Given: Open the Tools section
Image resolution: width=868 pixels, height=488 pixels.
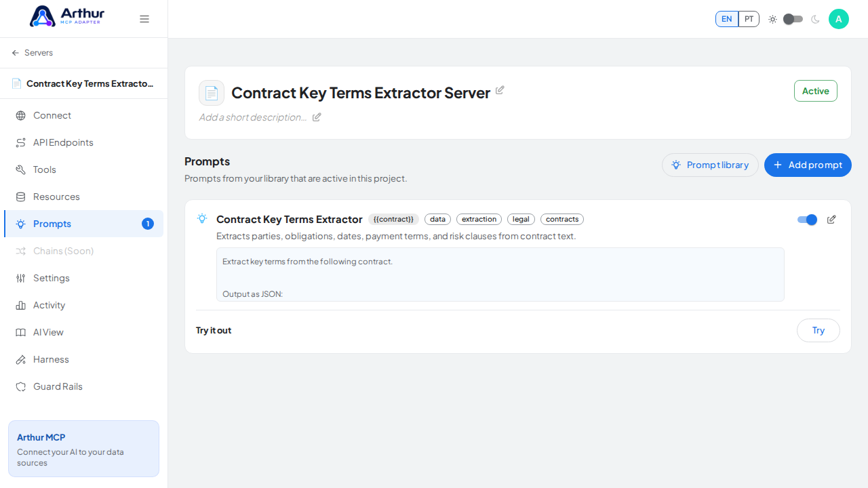Looking at the screenshot, I should [83, 169].
